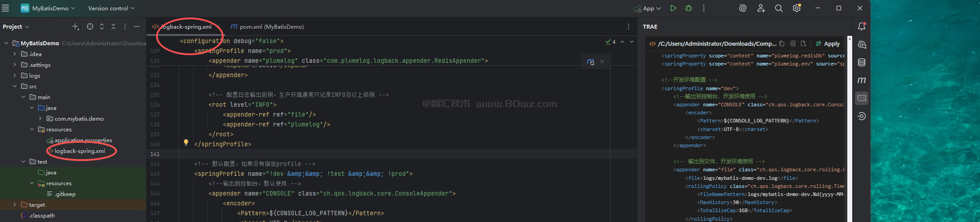
Task: Open the Database tool window
Action: coord(861,62)
